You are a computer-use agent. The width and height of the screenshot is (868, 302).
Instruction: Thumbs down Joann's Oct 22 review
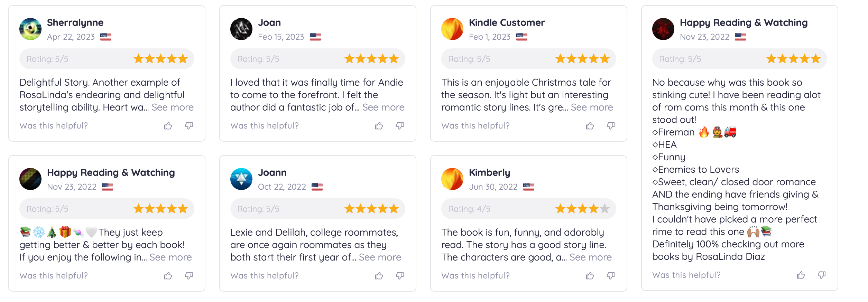400,276
